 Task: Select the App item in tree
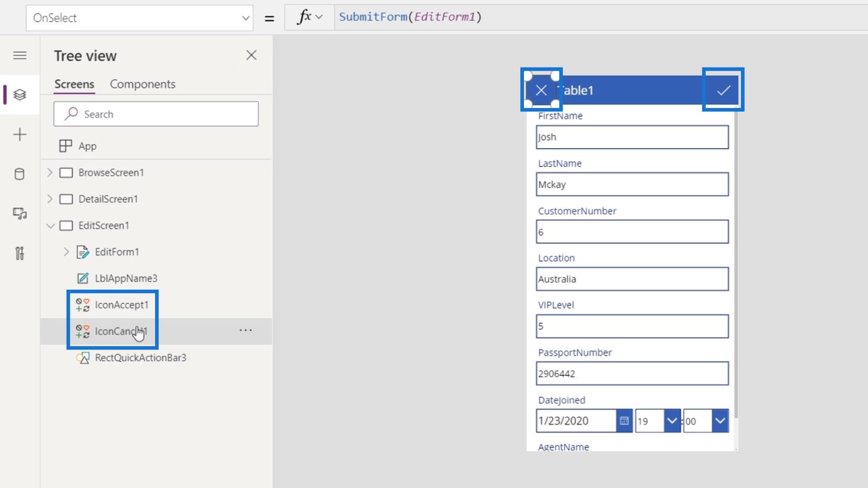coord(87,146)
